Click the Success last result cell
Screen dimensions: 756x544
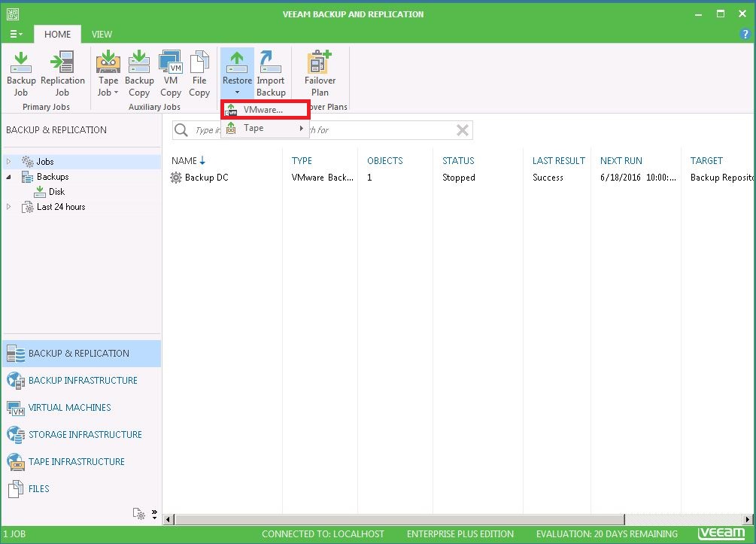(x=548, y=178)
